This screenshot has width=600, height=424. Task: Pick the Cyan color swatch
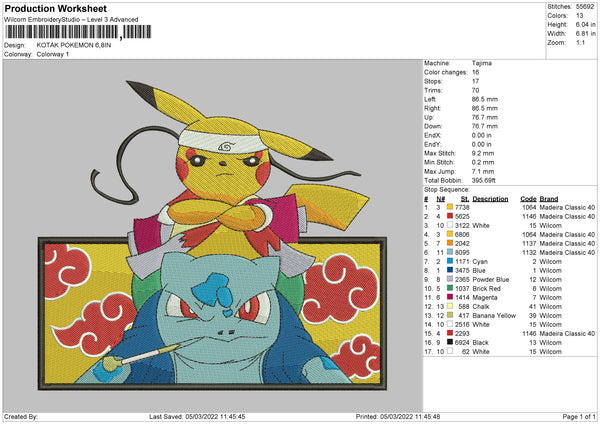click(x=450, y=261)
